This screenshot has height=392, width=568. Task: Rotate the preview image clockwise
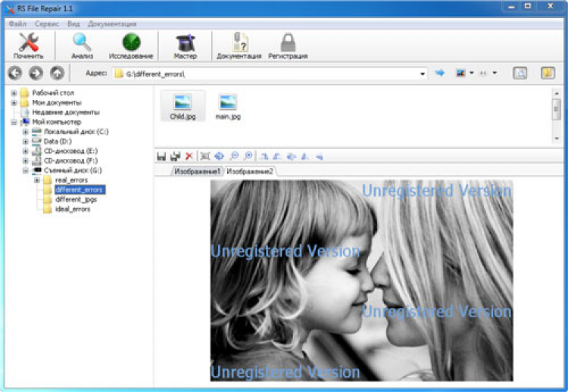(x=264, y=157)
